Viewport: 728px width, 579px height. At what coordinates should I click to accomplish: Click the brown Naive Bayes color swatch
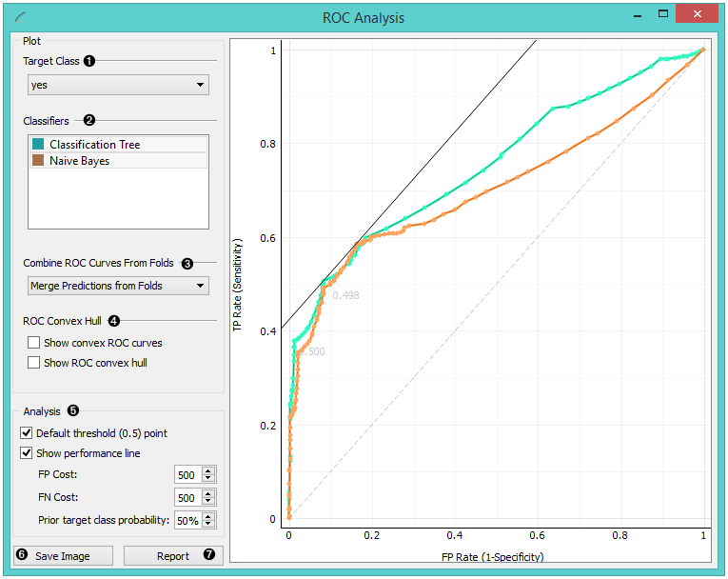coord(38,161)
